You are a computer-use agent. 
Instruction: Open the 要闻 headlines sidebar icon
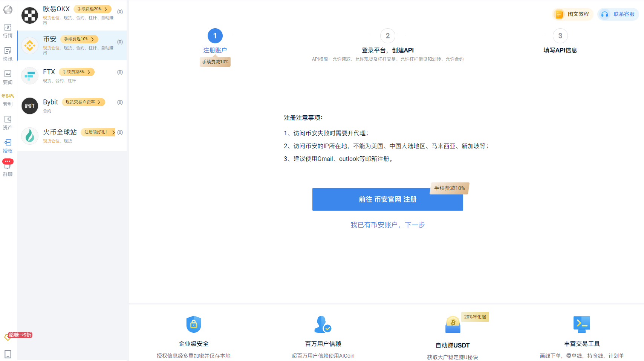tap(8, 77)
